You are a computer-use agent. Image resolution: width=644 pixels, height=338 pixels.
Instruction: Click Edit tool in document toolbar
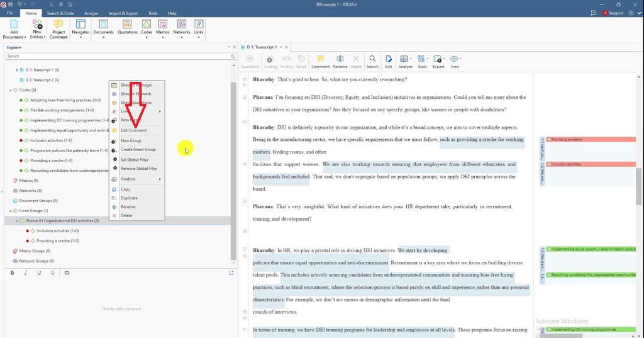pyautogui.click(x=389, y=62)
